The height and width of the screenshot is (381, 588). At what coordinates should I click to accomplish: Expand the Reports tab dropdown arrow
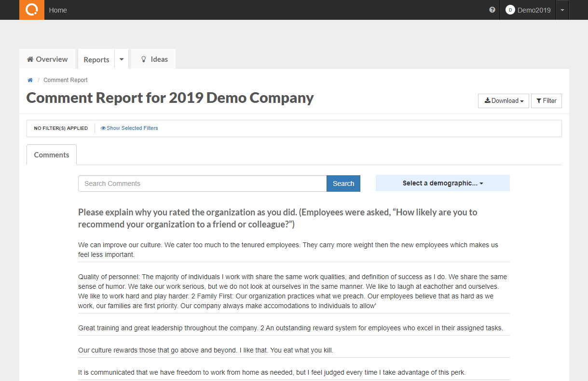point(122,59)
